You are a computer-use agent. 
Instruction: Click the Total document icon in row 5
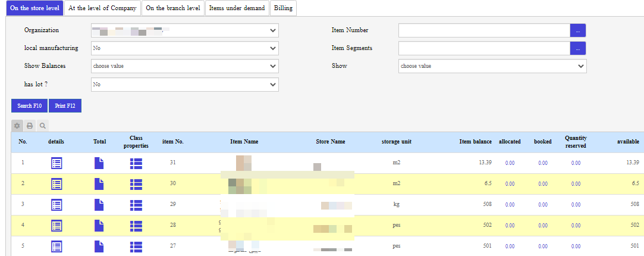[x=99, y=246]
